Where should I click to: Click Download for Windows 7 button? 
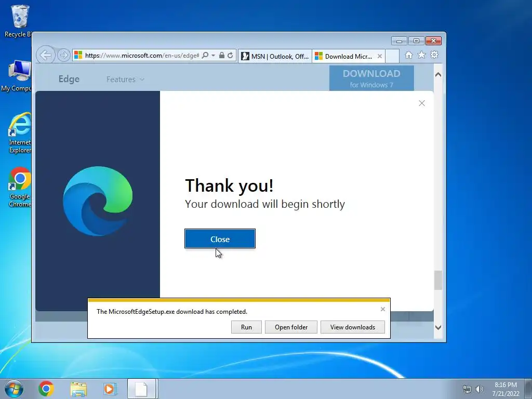(x=371, y=78)
